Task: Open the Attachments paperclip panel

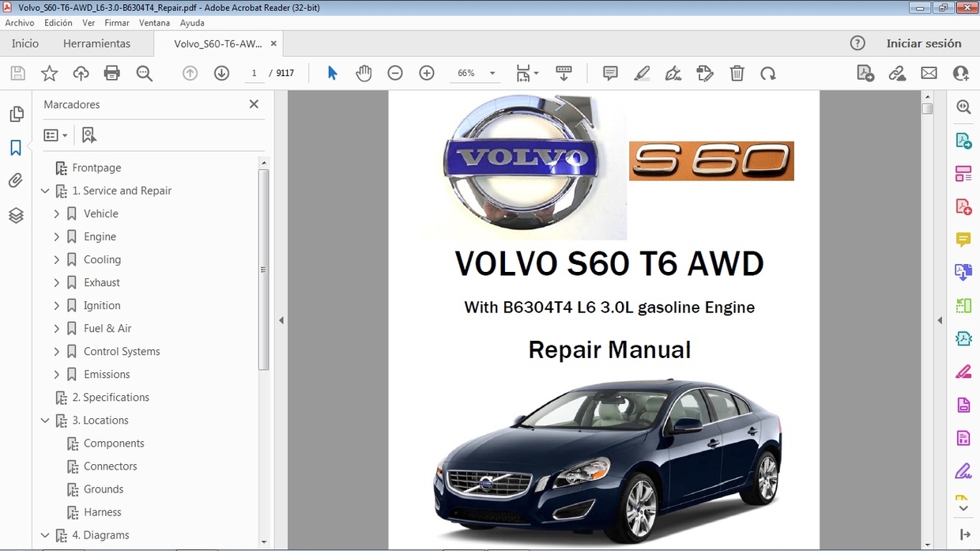Action: (16, 181)
